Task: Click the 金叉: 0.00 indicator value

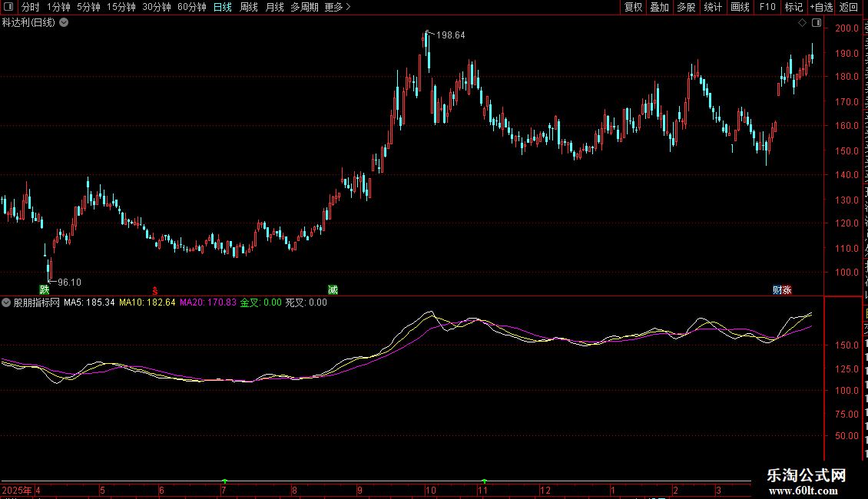Action: coord(260,302)
